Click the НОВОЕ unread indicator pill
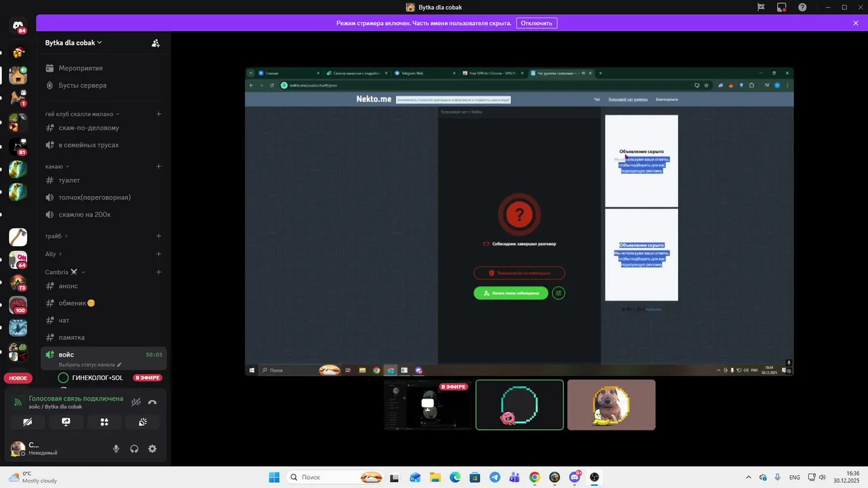This screenshot has height=488, width=868. (18, 378)
